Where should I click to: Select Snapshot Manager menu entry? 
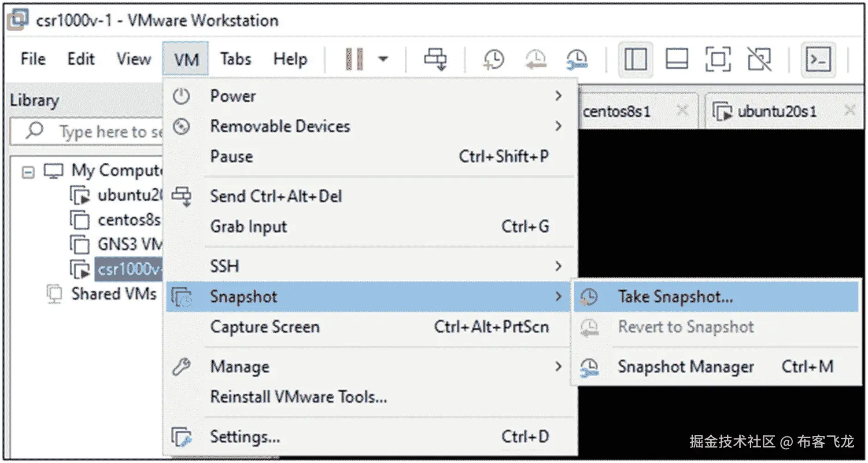point(686,367)
